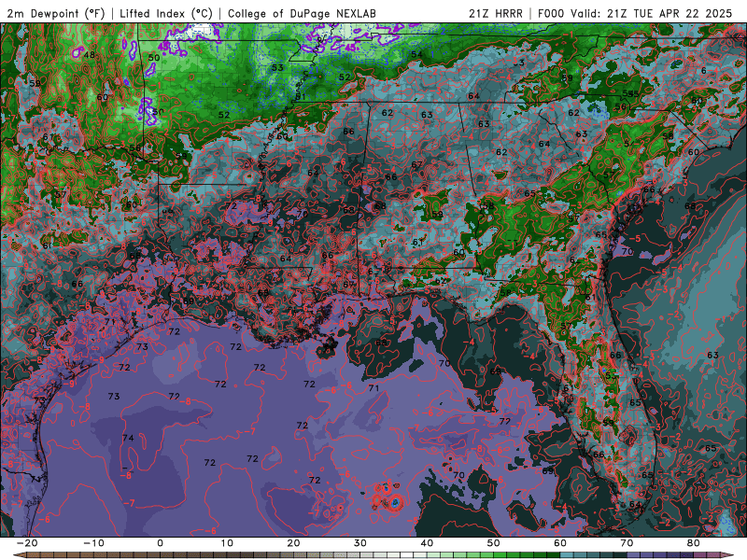
Task: Click the 60 label under the color scale
Action: click(560, 543)
